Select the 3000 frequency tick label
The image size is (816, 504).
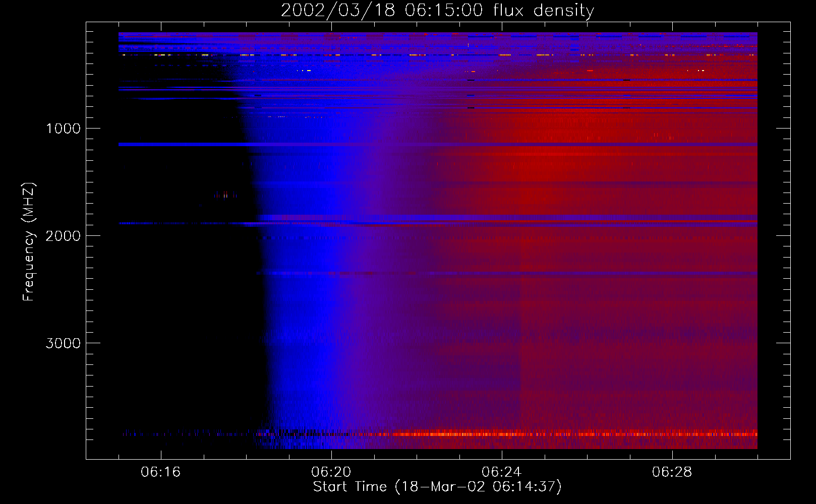pos(63,343)
